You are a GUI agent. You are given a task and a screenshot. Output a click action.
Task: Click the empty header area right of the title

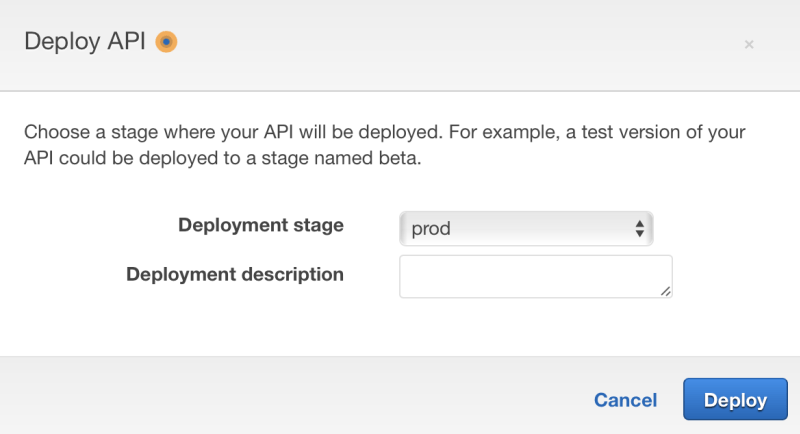(x=450, y=42)
